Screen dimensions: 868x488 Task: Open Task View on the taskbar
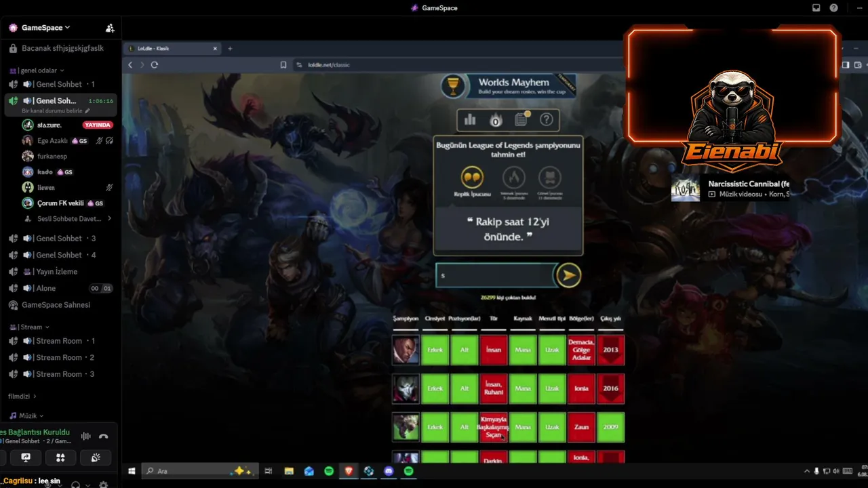[x=269, y=471]
